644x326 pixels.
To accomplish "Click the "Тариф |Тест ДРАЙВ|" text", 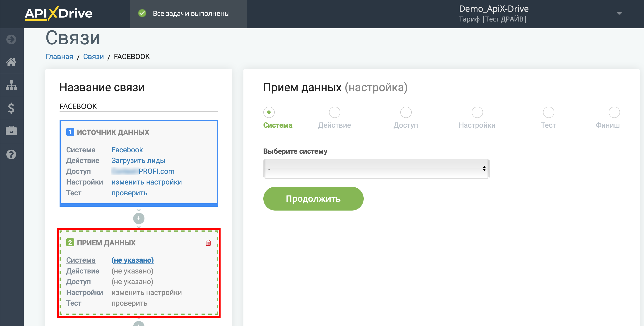I will point(493,19).
